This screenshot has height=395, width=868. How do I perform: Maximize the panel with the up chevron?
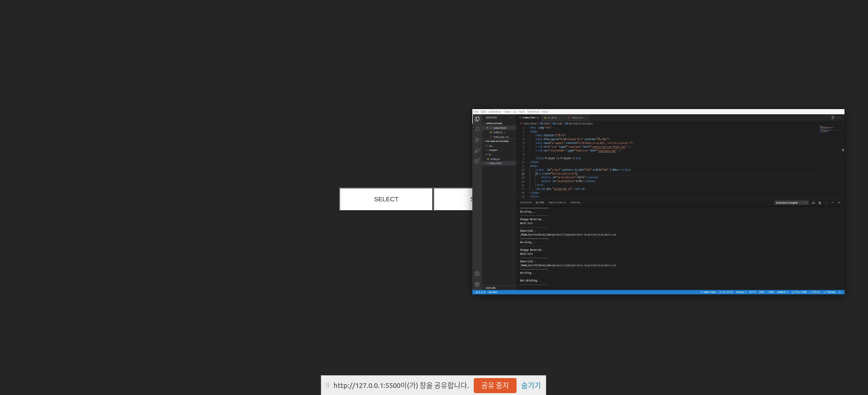pos(833,203)
